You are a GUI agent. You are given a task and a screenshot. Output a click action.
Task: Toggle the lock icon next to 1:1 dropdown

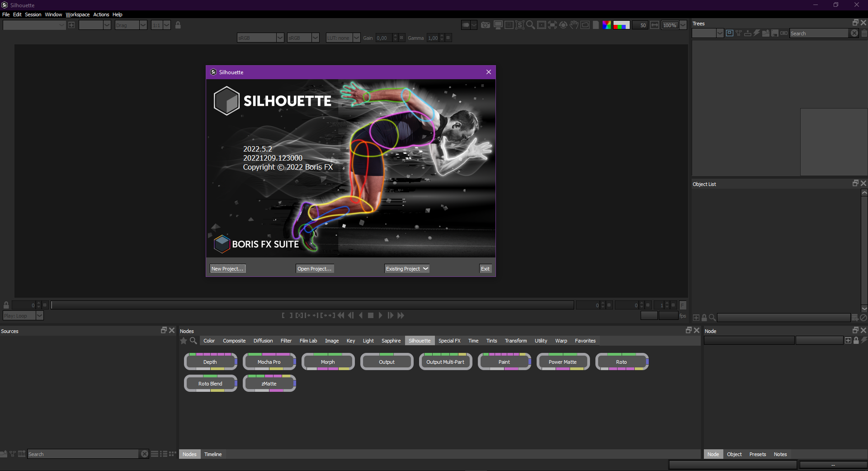coord(178,25)
